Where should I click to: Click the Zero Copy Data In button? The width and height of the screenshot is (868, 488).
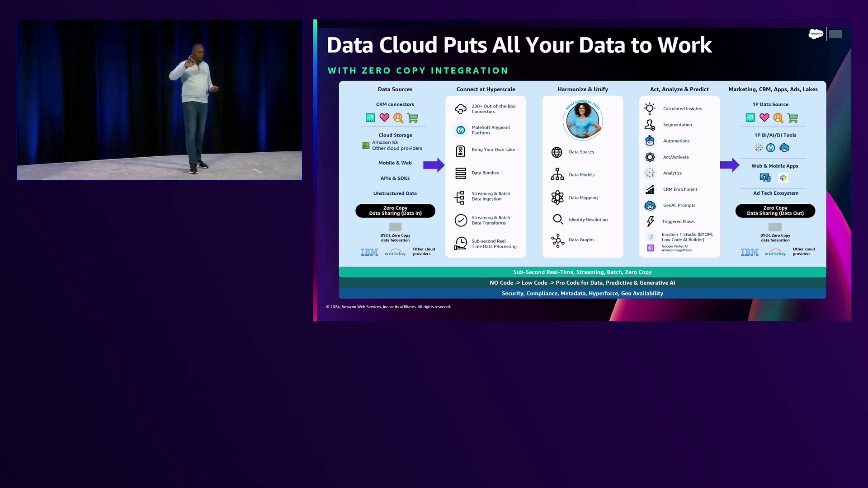(x=395, y=211)
